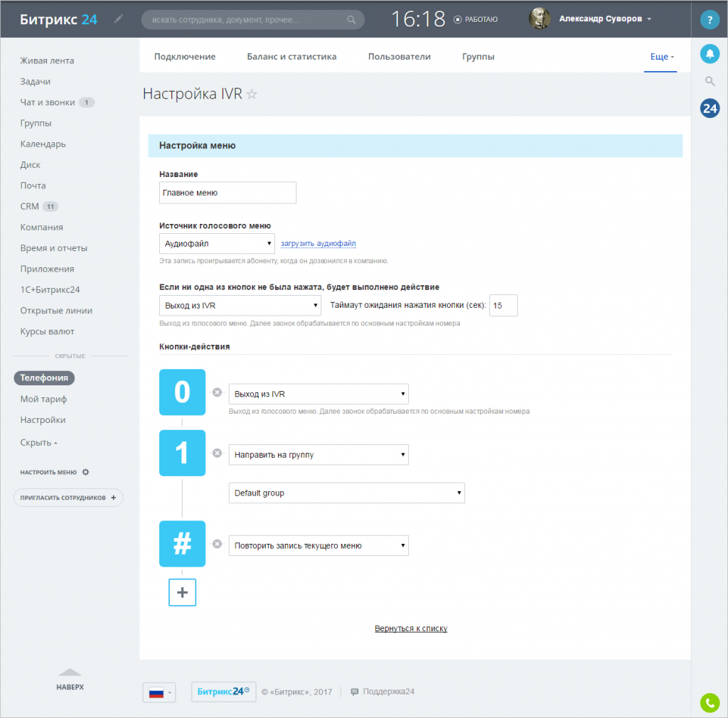This screenshot has width=728, height=718.
Task: Open Задачи in the sidebar
Action: [x=36, y=82]
